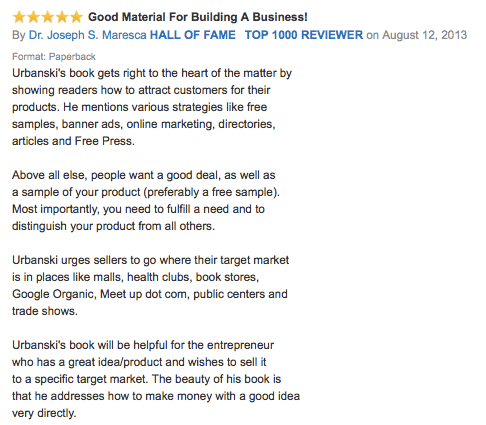Click the line beginning "Above all else"
Screen dimensions: 486x425
144,175
